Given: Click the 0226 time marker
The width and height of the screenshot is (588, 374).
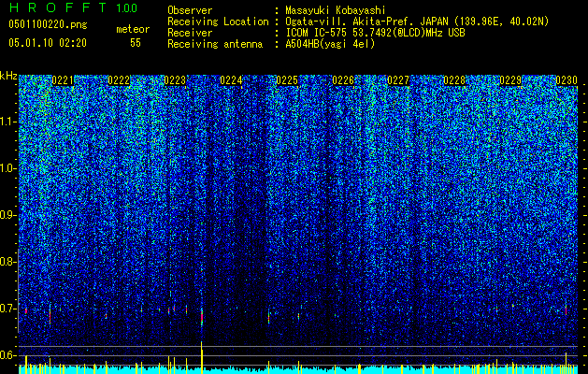Looking at the screenshot, I should click(343, 80).
